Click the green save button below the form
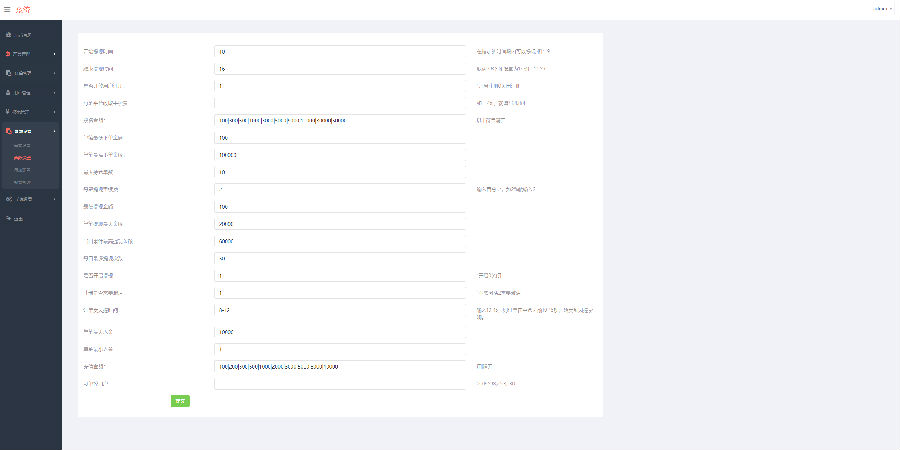Screen dimensions: 900x450 tap(180, 401)
